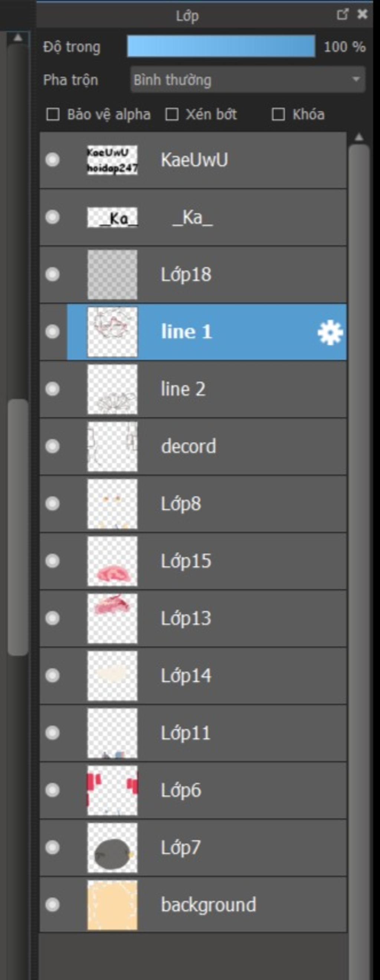
Task: Click the Lớp14 layer name
Action: coord(186,676)
